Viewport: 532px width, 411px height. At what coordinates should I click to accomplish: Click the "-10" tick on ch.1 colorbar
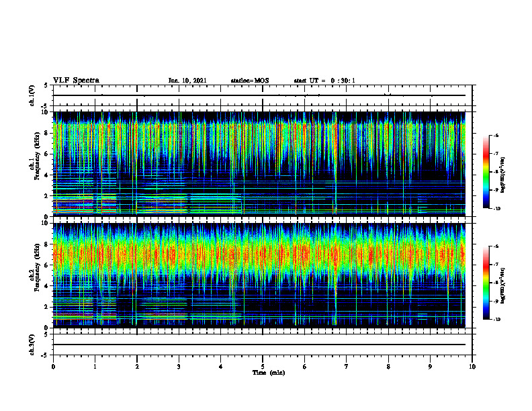496,209
